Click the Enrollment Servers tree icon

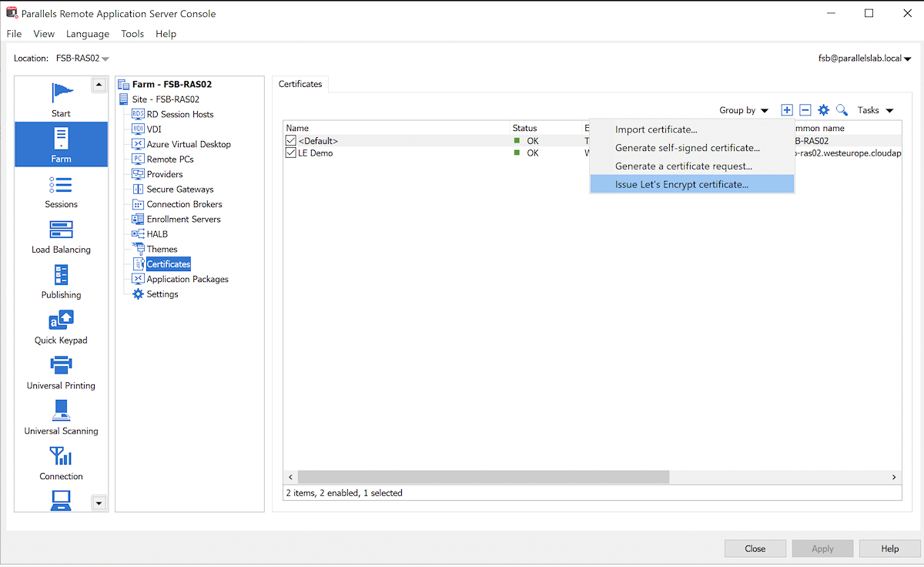pyautogui.click(x=139, y=220)
